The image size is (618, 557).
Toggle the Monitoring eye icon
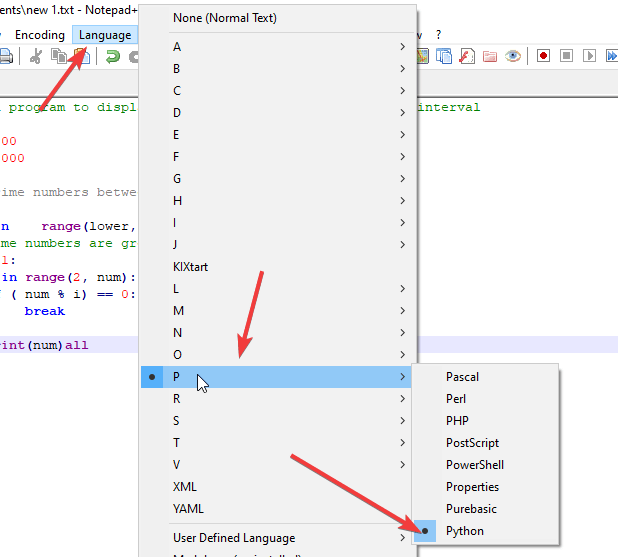point(512,56)
